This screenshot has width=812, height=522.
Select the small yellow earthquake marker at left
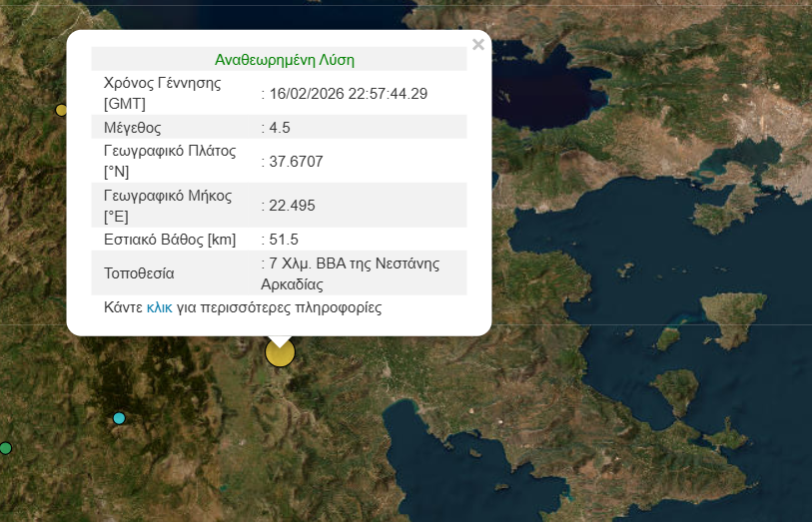click(x=61, y=110)
